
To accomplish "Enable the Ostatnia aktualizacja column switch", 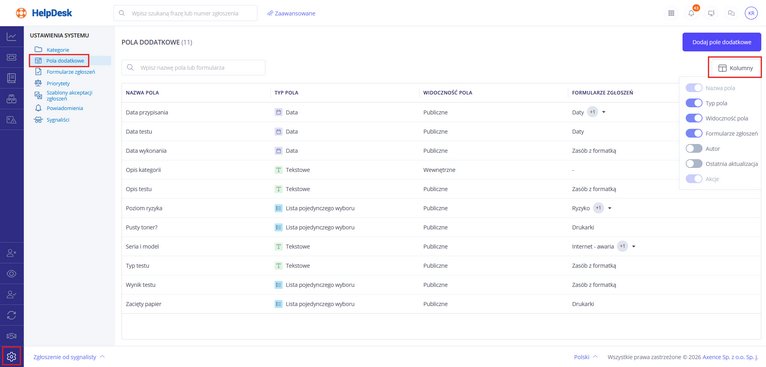I will tap(694, 164).
